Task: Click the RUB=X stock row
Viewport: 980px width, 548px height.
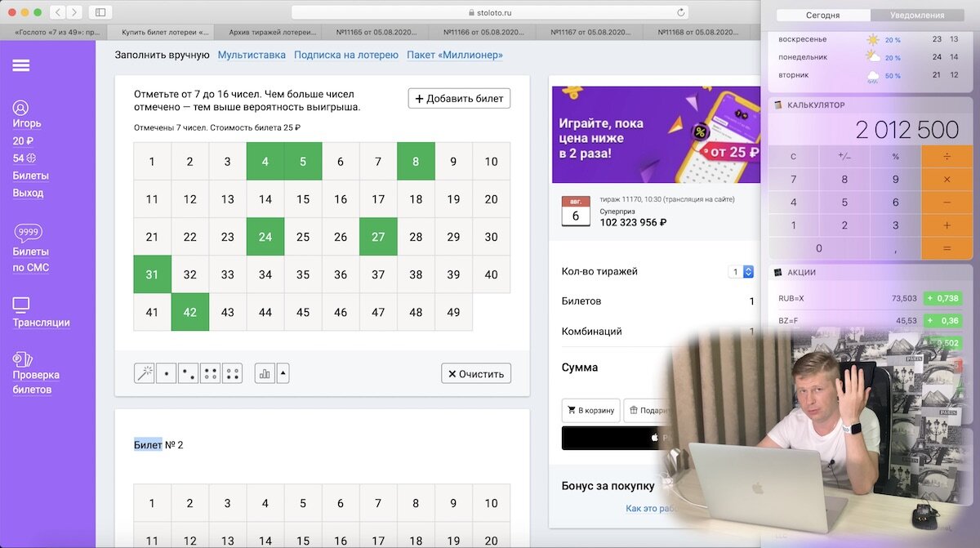Action: 871,298
